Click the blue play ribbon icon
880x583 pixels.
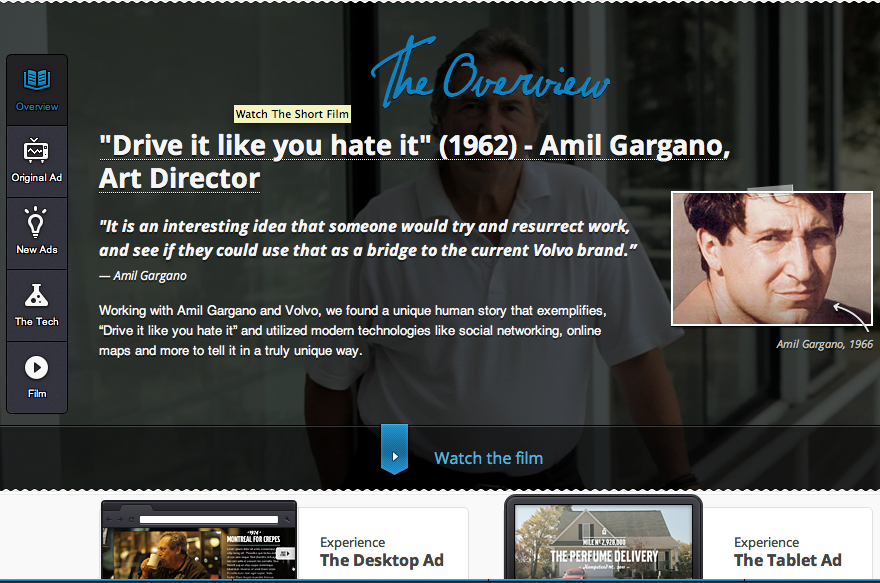pos(395,449)
